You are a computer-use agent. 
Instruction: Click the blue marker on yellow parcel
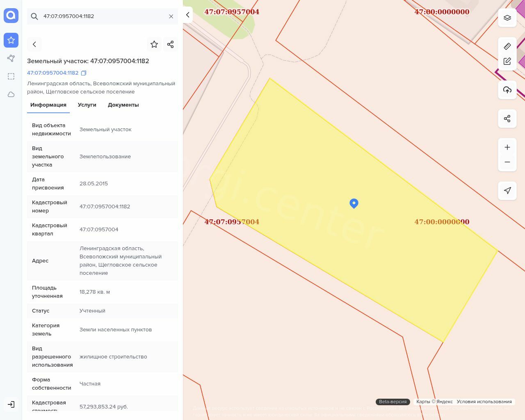click(x=354, y=203)
